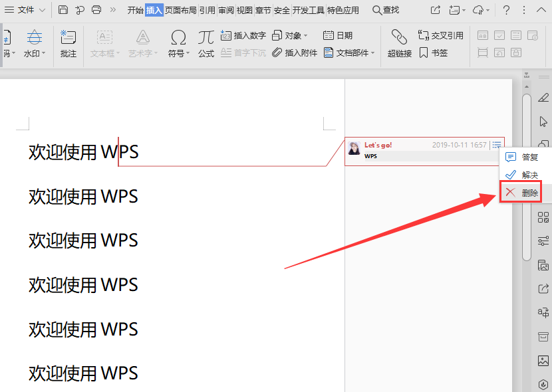Open help with the question mark icon
The image size is (552, 392).
[x=506, y=10]
